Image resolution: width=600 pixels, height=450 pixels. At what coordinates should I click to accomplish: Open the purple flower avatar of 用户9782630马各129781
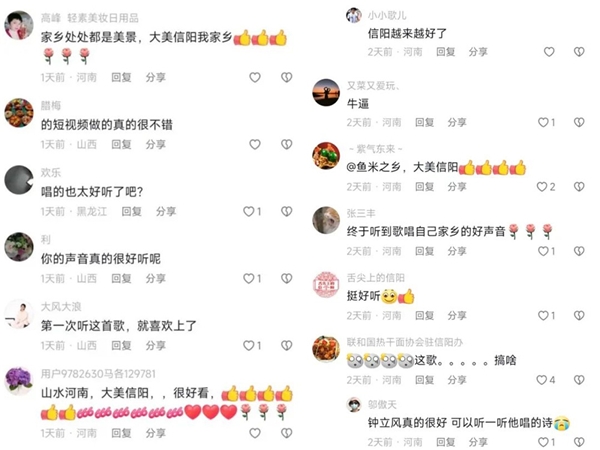pyautogui.click(x=18, y=381)
